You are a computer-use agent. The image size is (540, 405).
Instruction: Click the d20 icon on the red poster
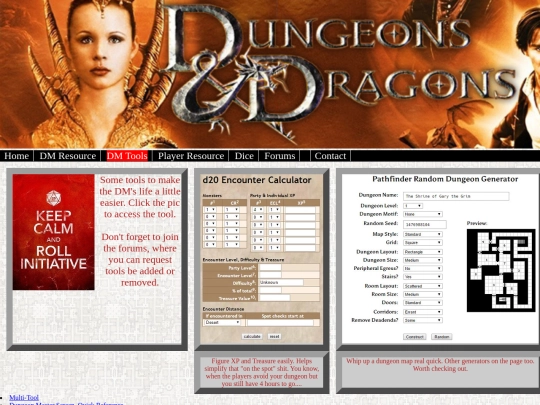coord(53,198)
